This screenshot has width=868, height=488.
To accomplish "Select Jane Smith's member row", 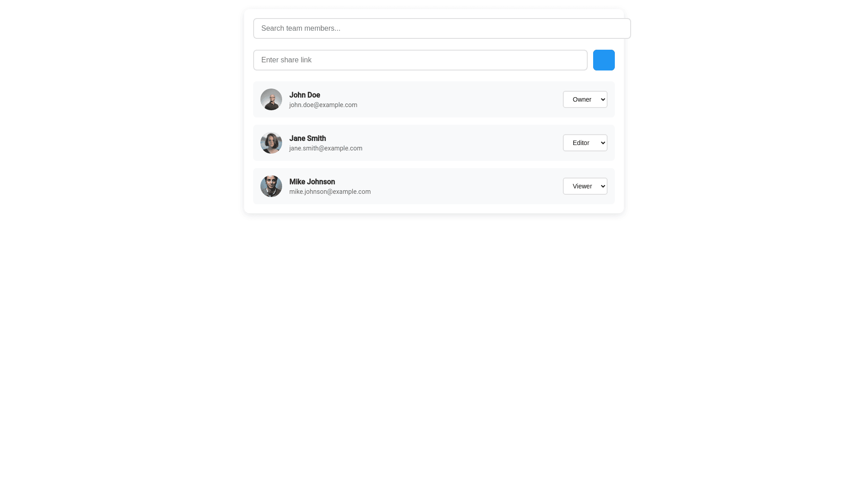I will pyautogui.click(x=434, y=142).
